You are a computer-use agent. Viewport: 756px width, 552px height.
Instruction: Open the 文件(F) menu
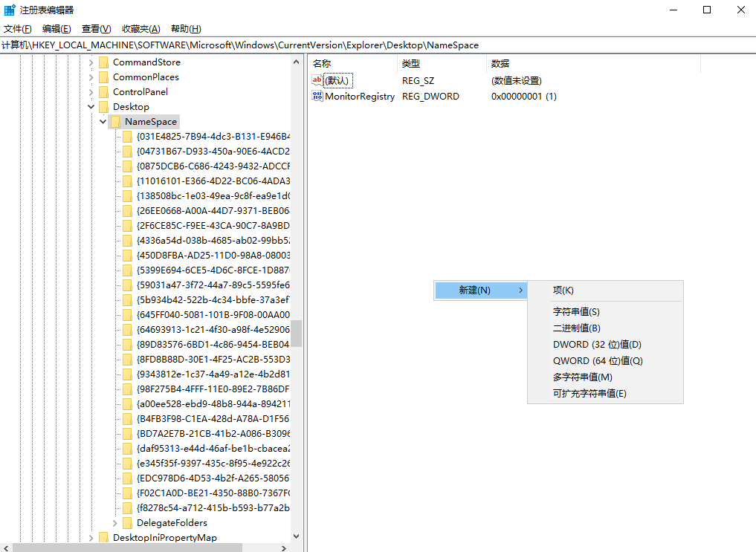18,29
